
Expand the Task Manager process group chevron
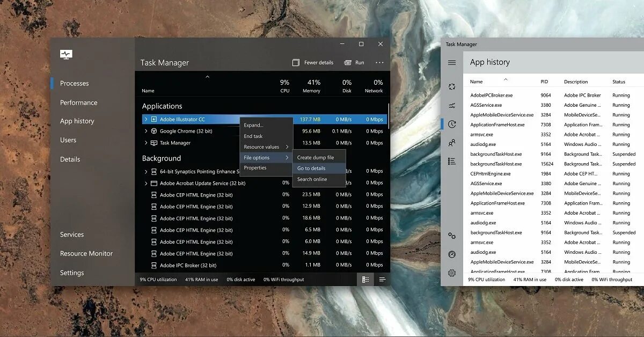[146, 143]
